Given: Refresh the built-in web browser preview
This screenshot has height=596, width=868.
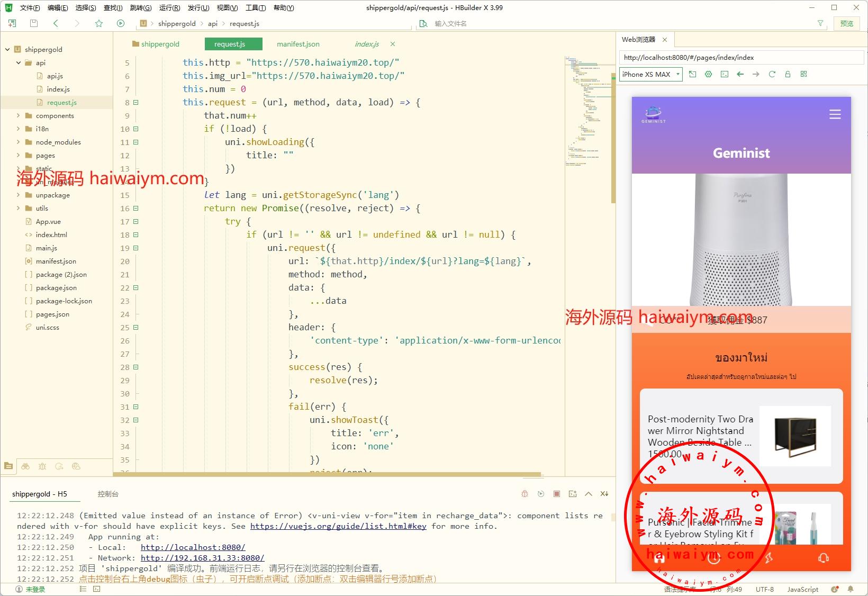Looking at the screenshot, I should (x=772, y=74).
